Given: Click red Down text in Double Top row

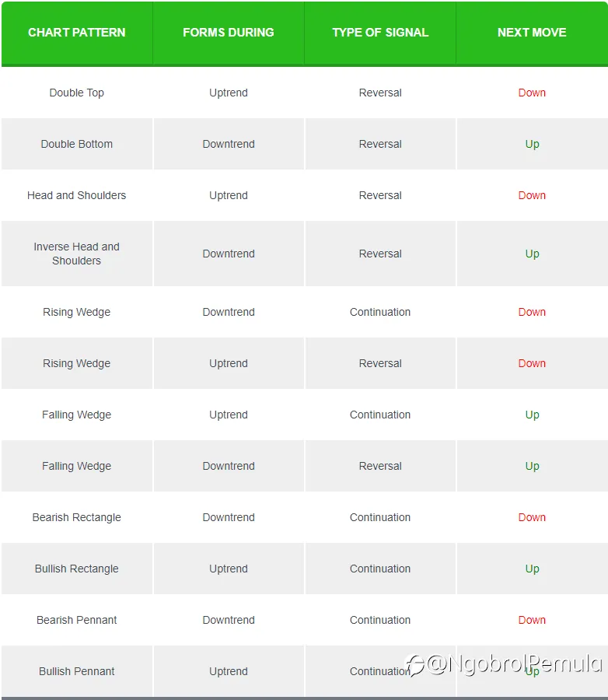Looking at the screenshot, I should tap(532, 93).
